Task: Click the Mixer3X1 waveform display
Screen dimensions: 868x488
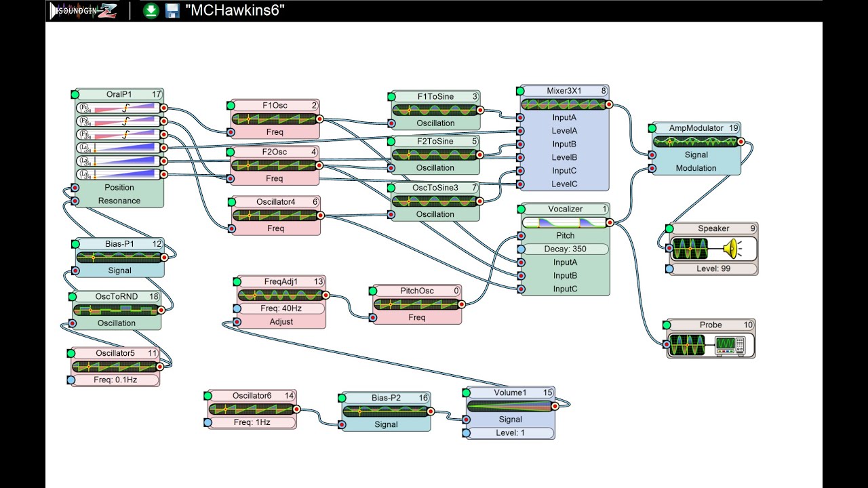Action: [565, 104]
